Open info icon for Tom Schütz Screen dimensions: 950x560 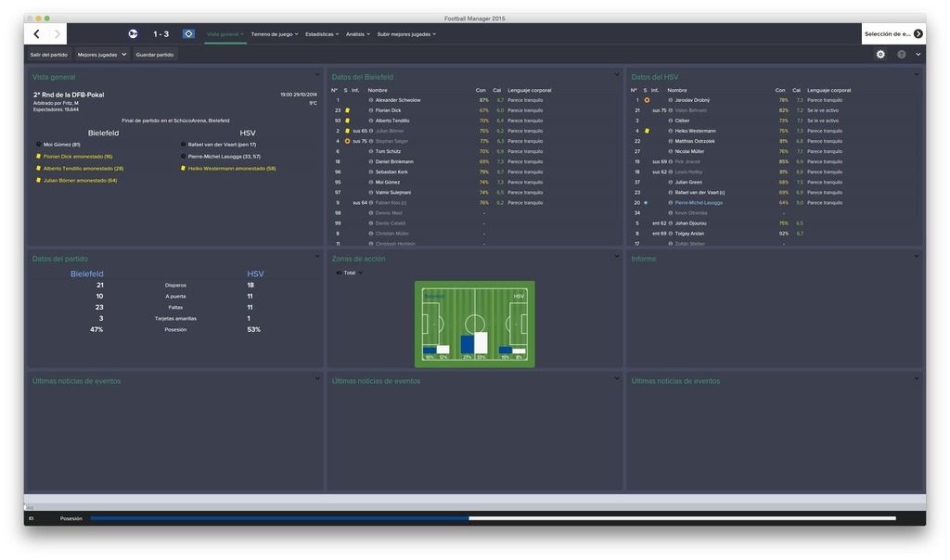click(x=371, y=151)
